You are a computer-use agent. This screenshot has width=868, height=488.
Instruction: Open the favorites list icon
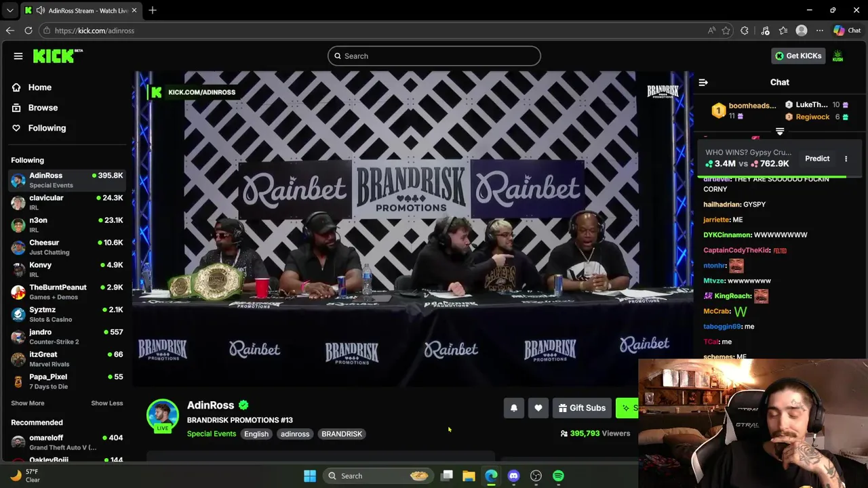(x=783, y=30)
